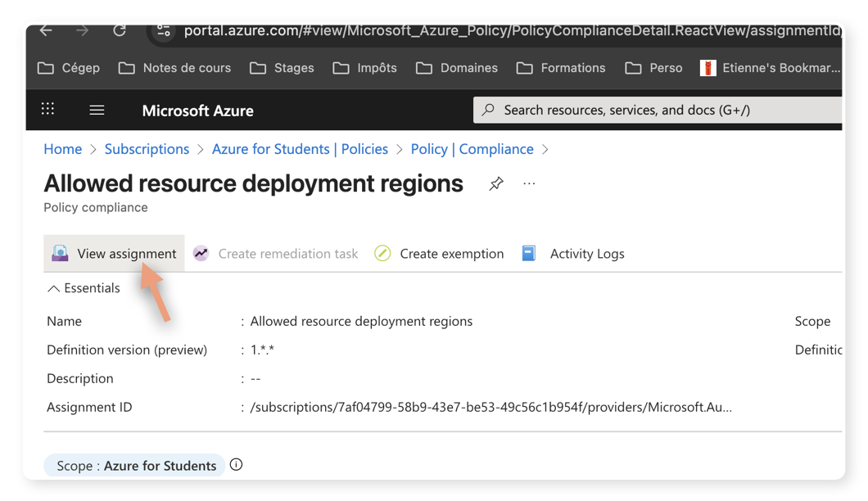Click the Scope info icon

(x=237, y=465)
